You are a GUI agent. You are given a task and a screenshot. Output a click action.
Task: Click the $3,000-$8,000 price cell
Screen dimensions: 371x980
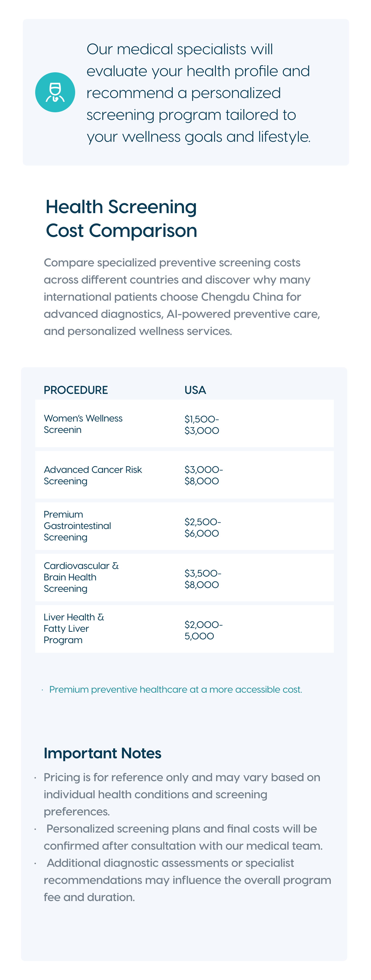204,475
